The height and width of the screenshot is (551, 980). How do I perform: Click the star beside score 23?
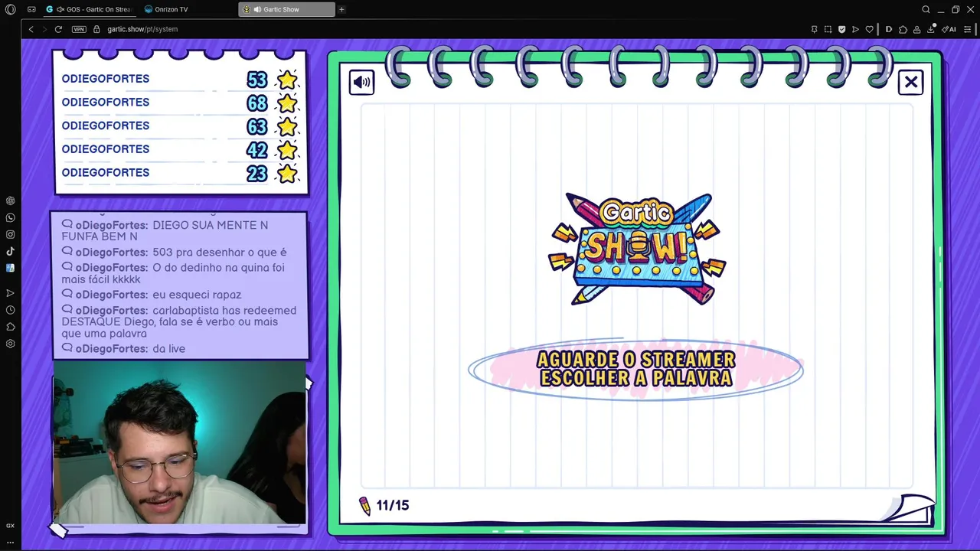click(x=287, y=174)
